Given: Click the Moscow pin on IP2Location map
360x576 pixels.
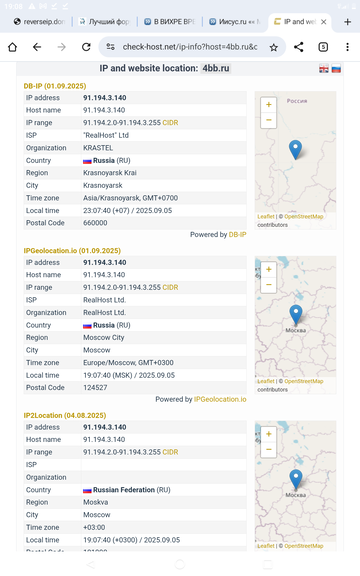Looking at the screenshot, I should [x=296, y=479].
